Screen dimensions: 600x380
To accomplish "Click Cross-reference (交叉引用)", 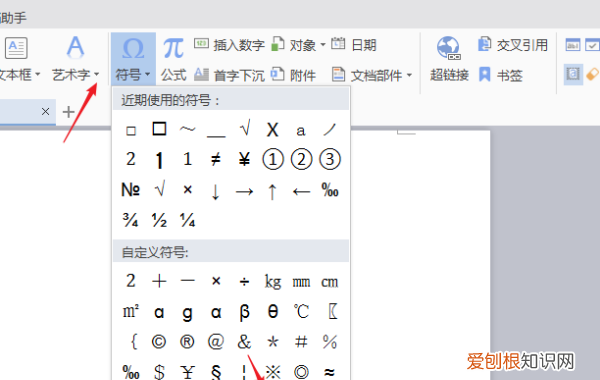I will click(513, 45).
